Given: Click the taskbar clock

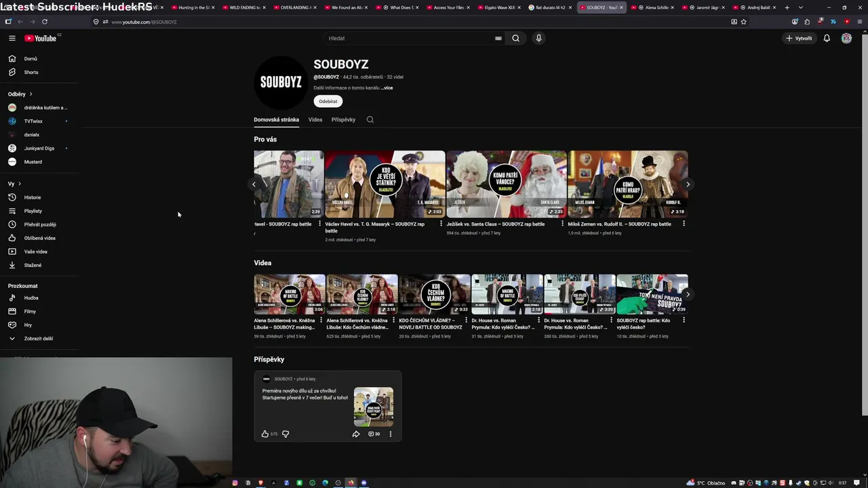Looking at the screenshot, I should tap(842, 483).
